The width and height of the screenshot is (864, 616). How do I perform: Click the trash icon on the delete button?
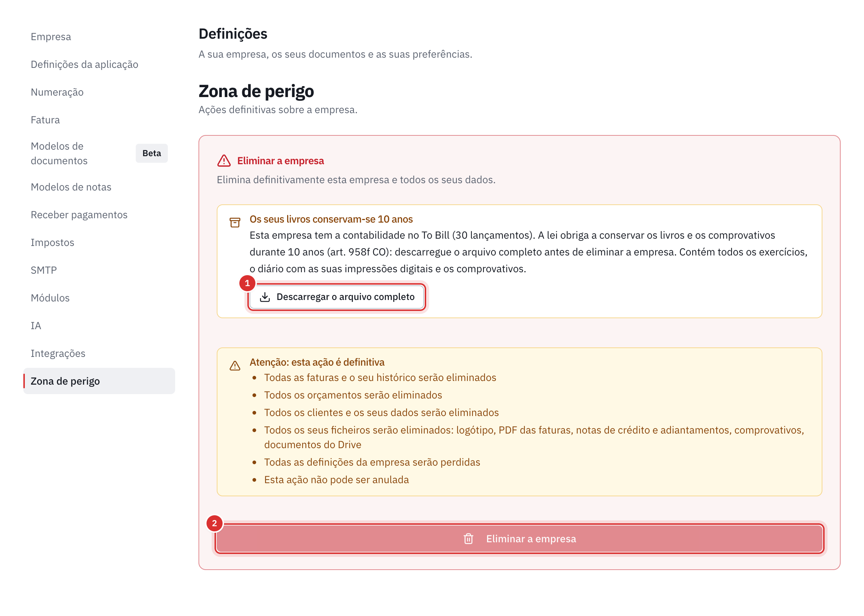pos(468,539)
